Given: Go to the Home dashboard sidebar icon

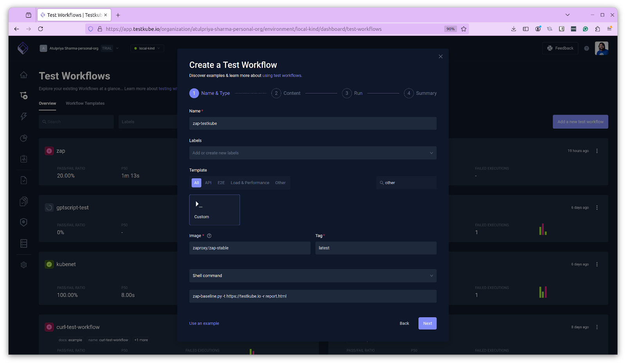Looking at the screenshot, I should (24, 75).
